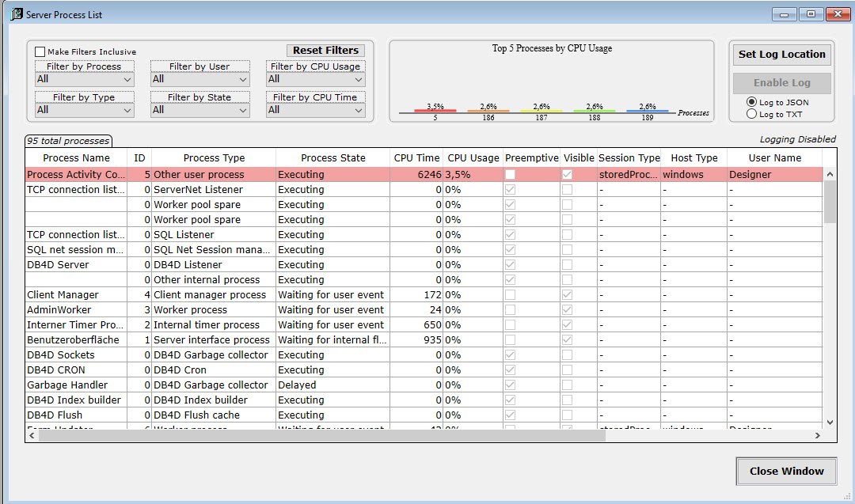Viewport: 855px width, 504px height.
Task: Click the Process Name column header
Action: [x=76, y=157]
